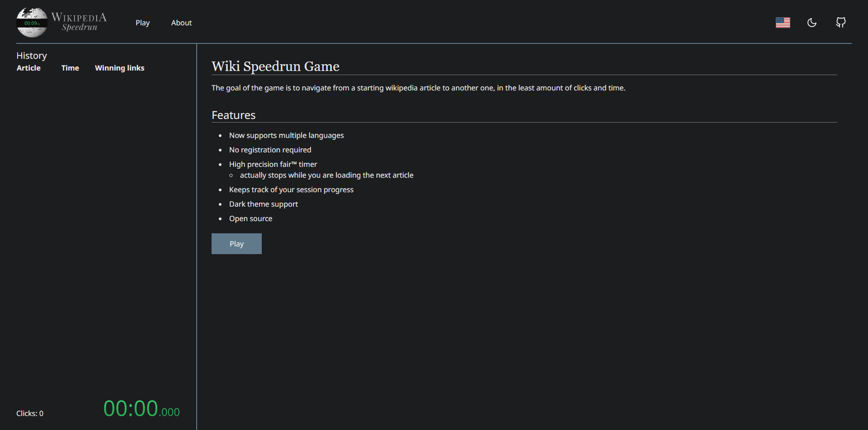Open the US flag language selector

click(x=783, y=23)
